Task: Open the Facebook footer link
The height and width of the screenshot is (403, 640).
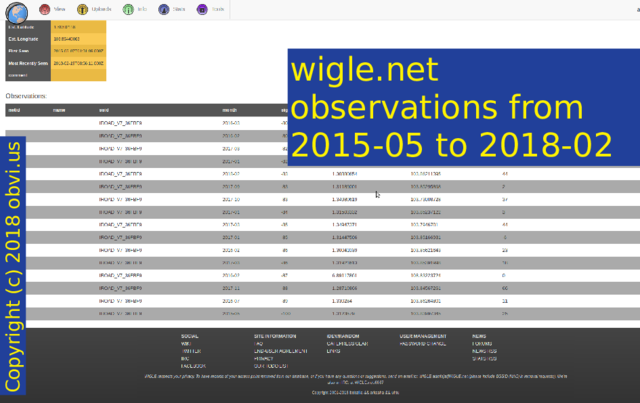Action: [x=193, y=366]
